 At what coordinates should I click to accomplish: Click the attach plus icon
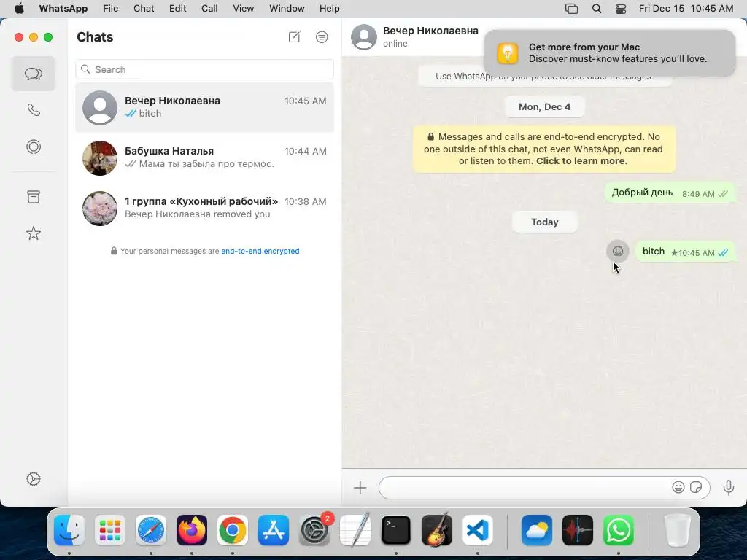point(360,488)
